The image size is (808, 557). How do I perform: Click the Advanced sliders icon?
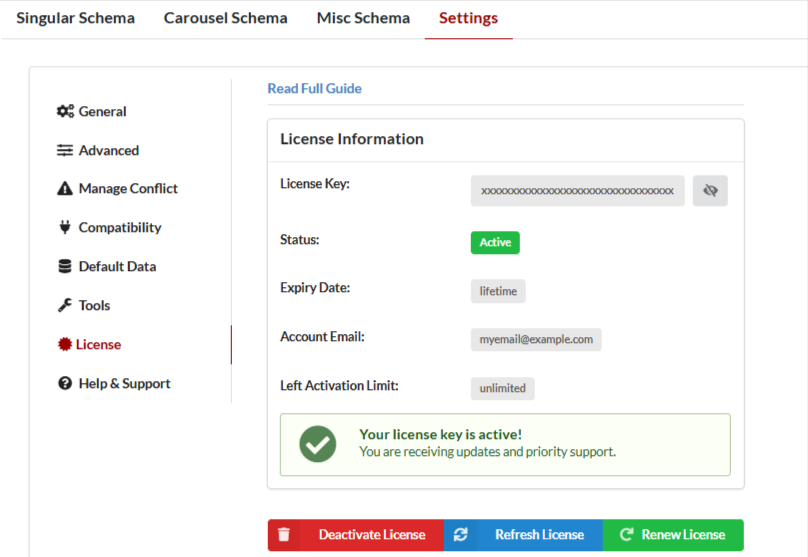65,151
